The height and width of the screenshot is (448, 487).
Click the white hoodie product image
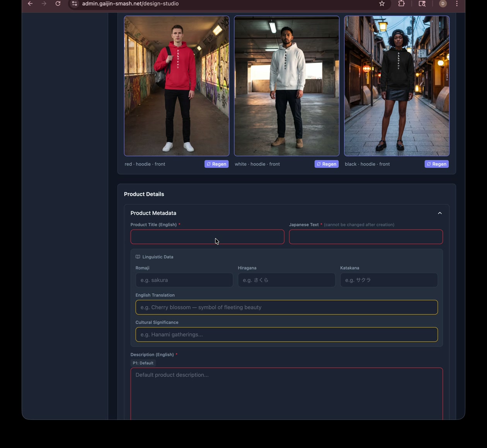[x=286, y=86]
